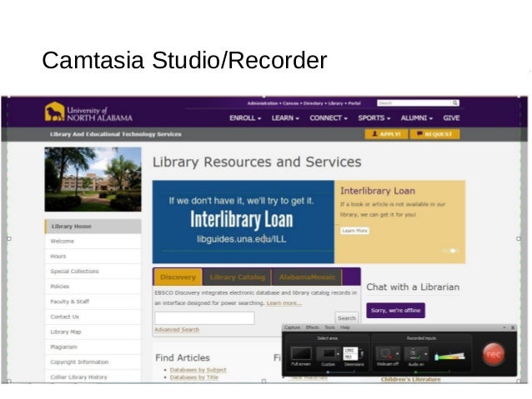Click the campus library photo thumbnail
This screenshot has height=399, width=532.
tap(93, 179)
